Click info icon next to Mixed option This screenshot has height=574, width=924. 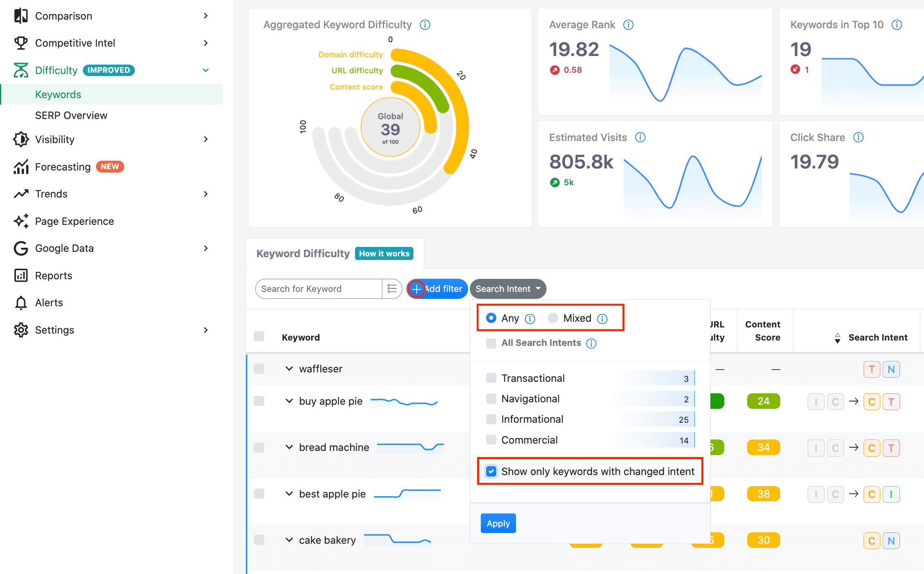coord(602,319)
